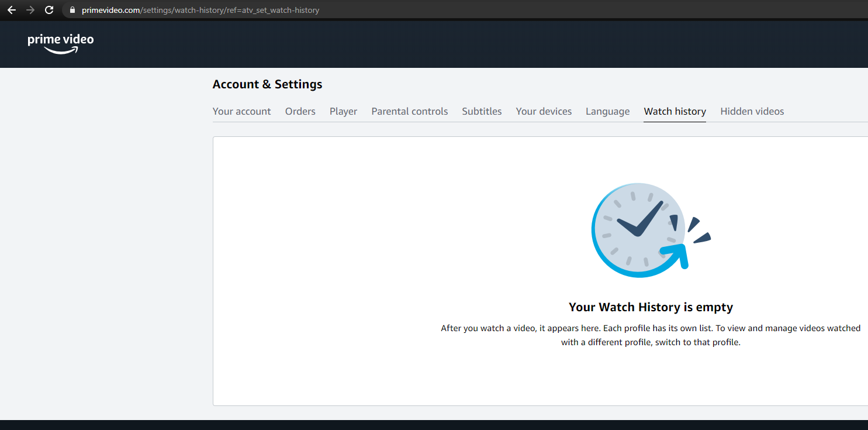Image resolution: width=868 pixels, height=430 pixels.
Task: Open the Hidden videos tab
Action: click(x=752, y=111)
